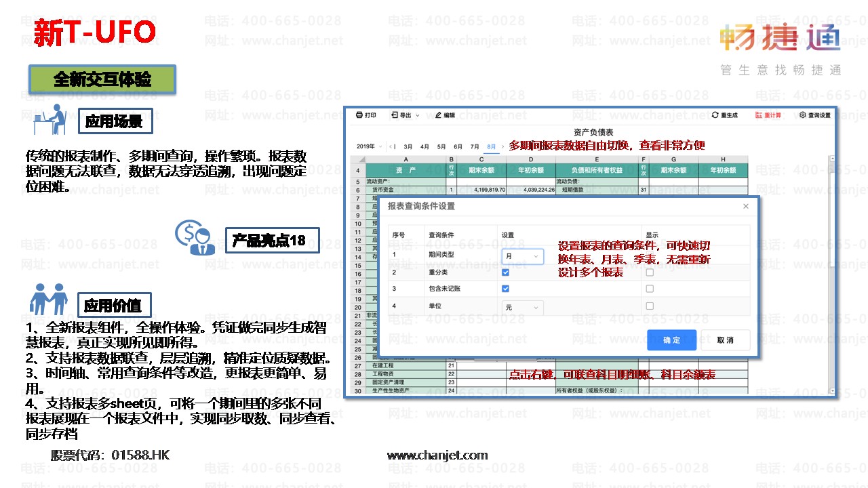The width and height of the screenshot is (868, 488).
Task: Select column C header
Action: click(x=482, y=159)
